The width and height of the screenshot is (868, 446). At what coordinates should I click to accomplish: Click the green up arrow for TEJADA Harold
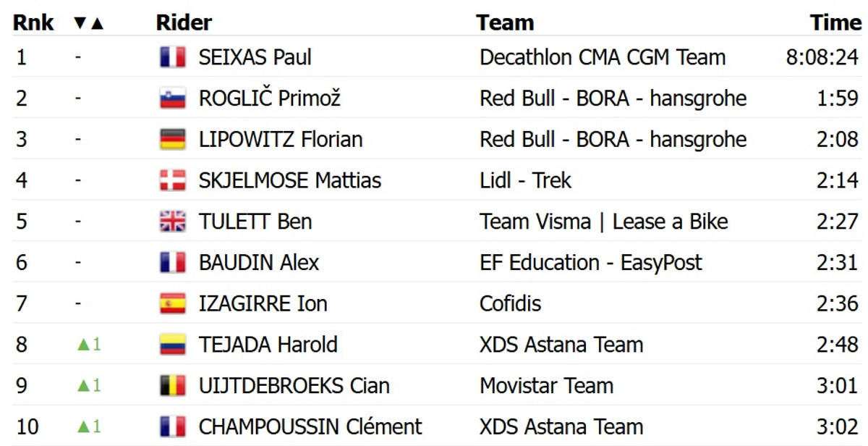83,345
